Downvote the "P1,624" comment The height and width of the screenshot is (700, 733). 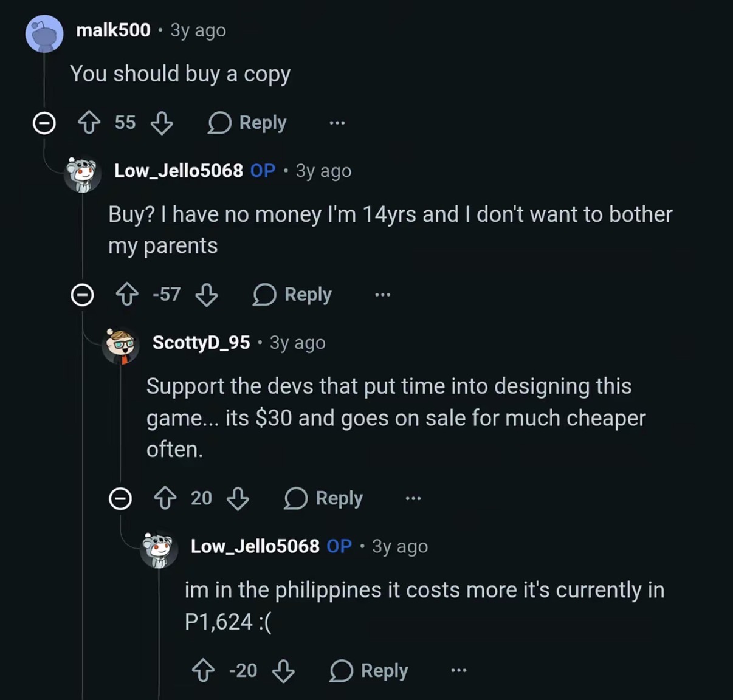[283, 671]
